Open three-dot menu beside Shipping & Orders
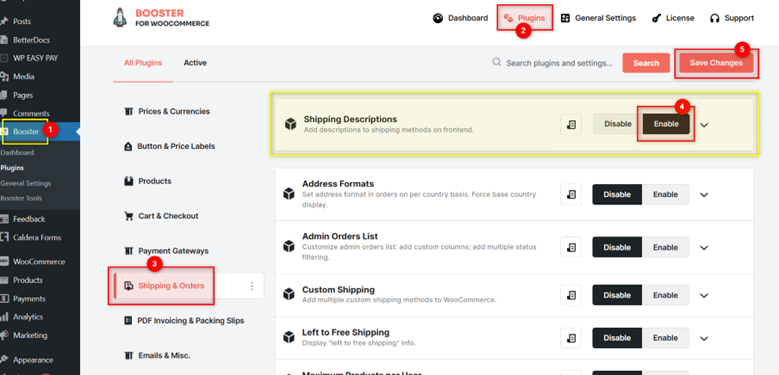 tap(252, 286)
